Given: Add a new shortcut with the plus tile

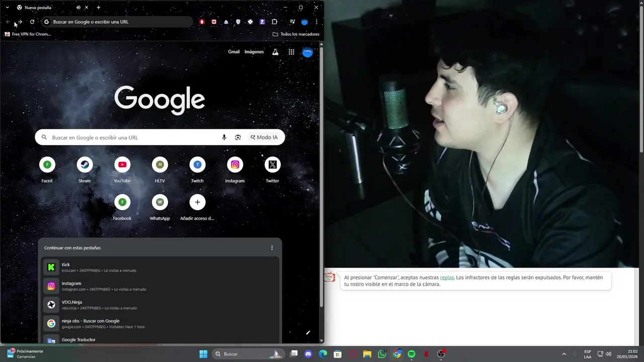Looking at the screenshot, I should [x=197, y=208].
